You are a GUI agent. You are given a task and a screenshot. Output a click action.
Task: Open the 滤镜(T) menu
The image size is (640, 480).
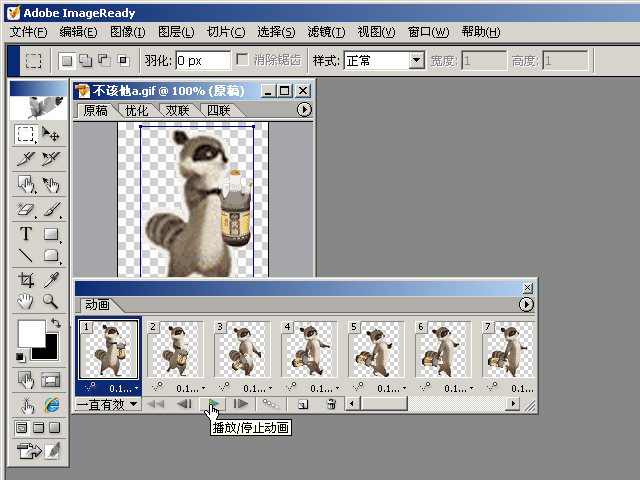pyautogui.click(x=326, y=32)
